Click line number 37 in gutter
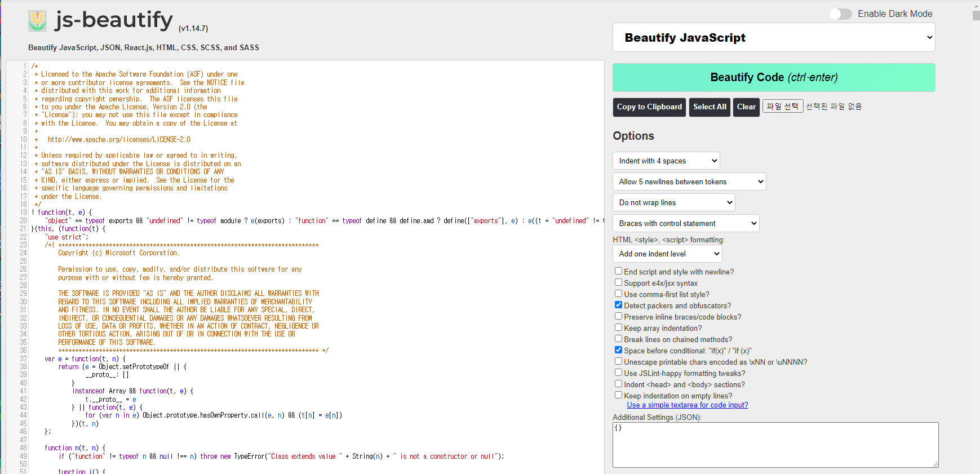The width and height of the screenshot is (980, 474). pos(23,358)
